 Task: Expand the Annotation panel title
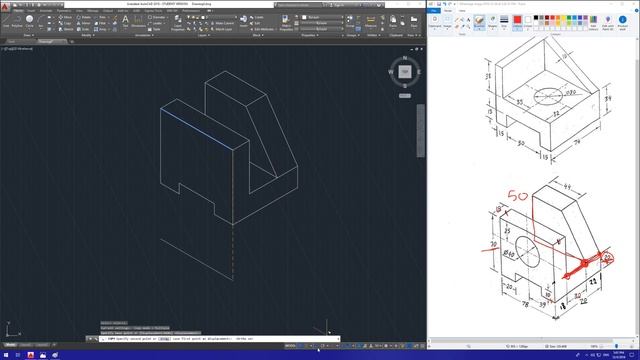coord(144,35)
